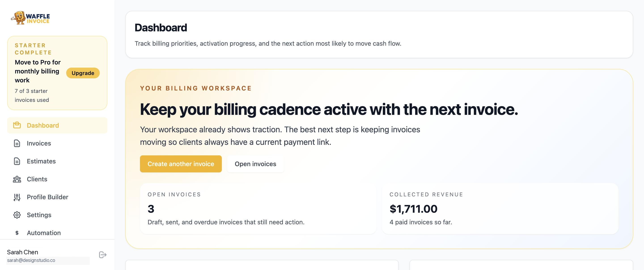Click the Settings gear icon
The width and height of the screenshot is (644, 270).
(x=17, y=215)
